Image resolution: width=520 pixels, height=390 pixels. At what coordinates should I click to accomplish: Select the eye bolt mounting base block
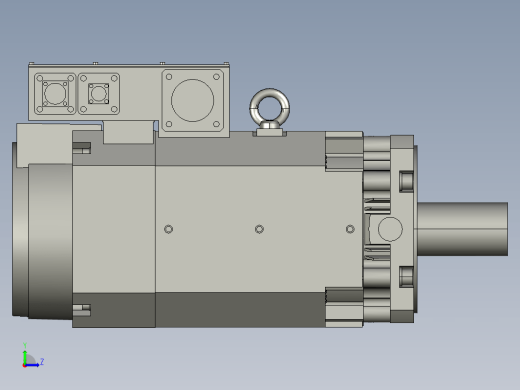(269, 133)
